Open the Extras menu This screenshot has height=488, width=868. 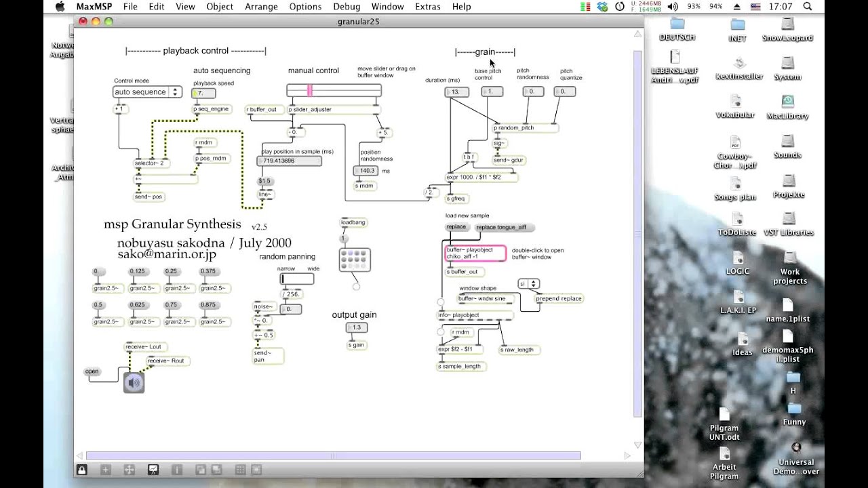(x=427, y=6)
